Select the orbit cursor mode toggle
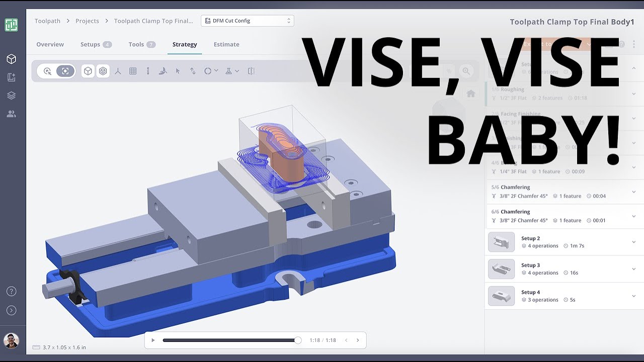Viewport: 644px width, 362px height. (48, 71)
